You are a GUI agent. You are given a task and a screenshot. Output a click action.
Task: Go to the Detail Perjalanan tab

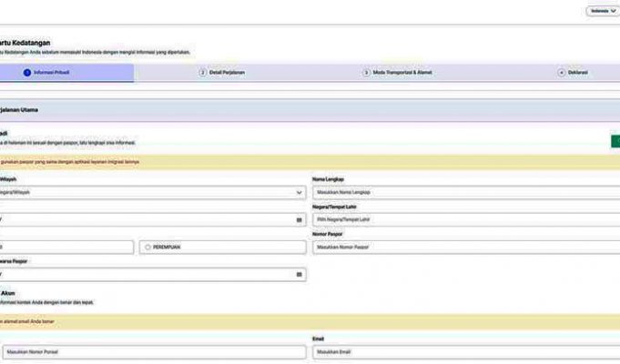[226, 72]
